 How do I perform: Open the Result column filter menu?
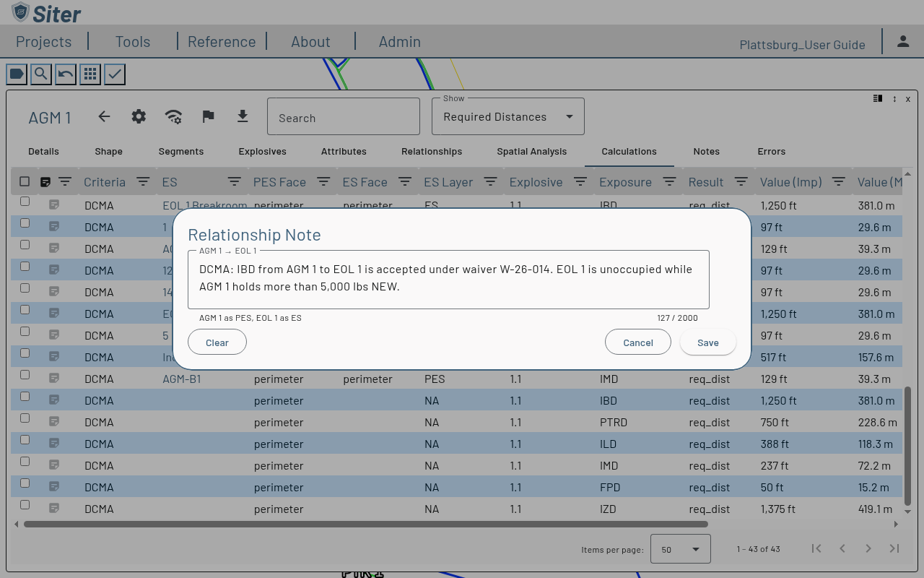tap(741, 182)
